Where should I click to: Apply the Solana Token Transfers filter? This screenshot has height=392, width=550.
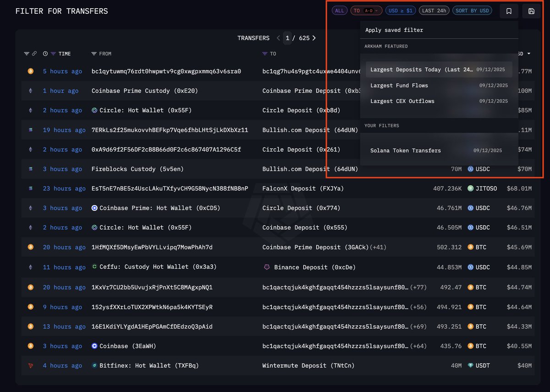(x=439, y=150)
